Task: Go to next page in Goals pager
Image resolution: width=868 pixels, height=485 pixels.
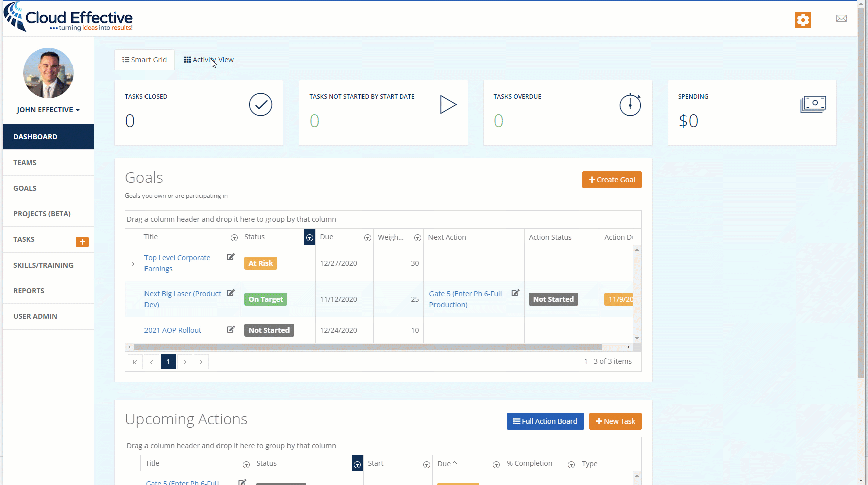Action: pyautogui.click(x=185, y=362)
